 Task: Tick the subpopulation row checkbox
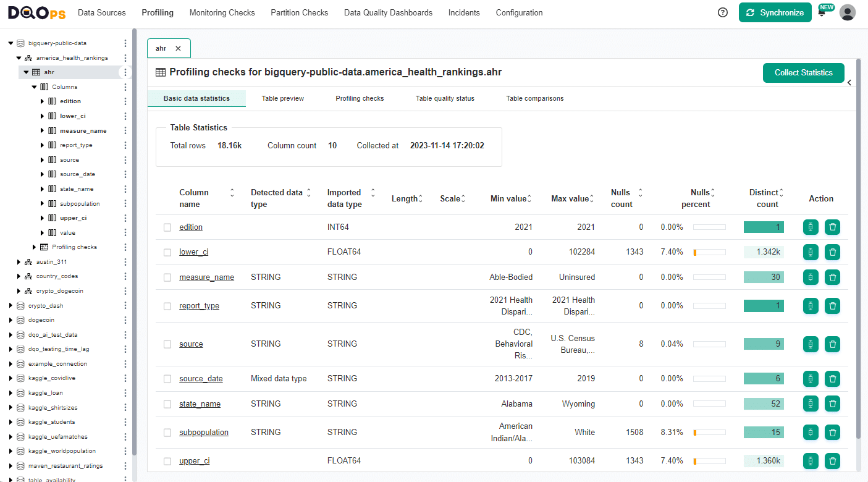coord(167,433)
